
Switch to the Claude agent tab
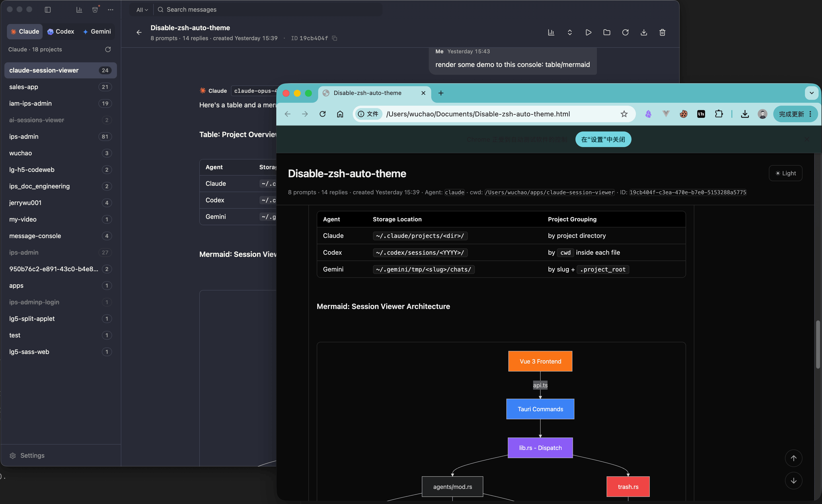click(25, 32)
